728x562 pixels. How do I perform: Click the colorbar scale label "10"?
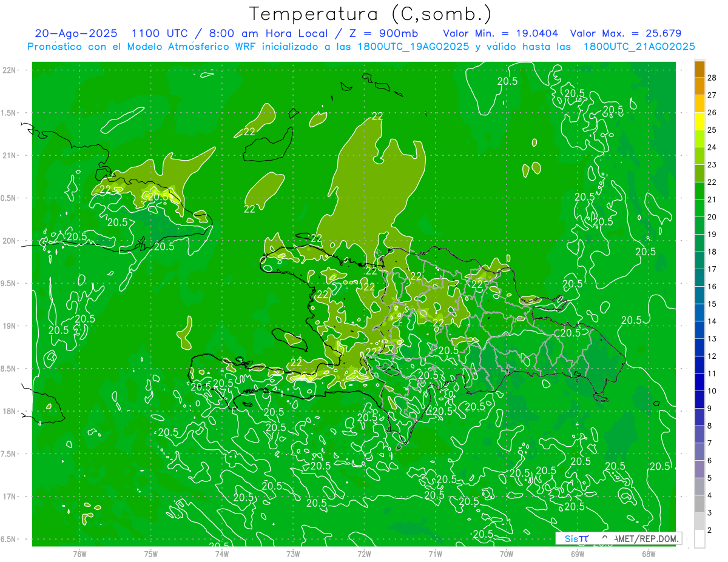pos(712,391)
